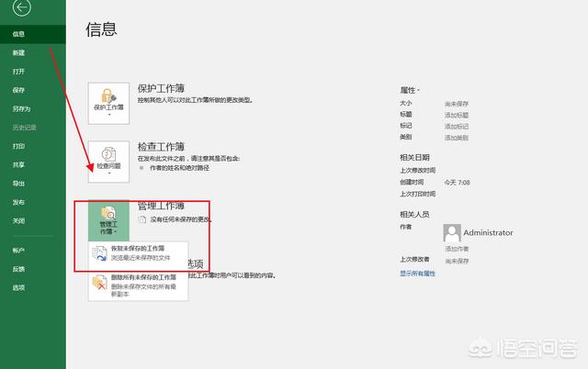
Task: Expand the 属性 dropdown header
Action: pos(410,90)
